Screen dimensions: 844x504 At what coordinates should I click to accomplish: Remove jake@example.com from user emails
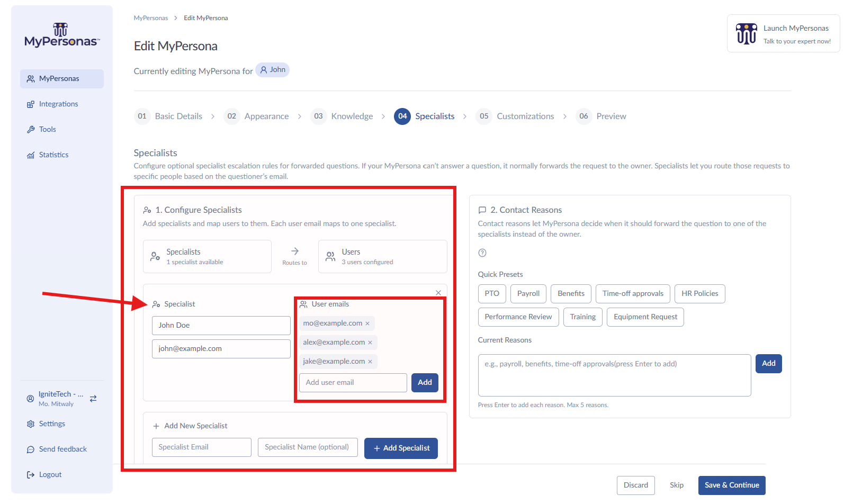point(370,362)
